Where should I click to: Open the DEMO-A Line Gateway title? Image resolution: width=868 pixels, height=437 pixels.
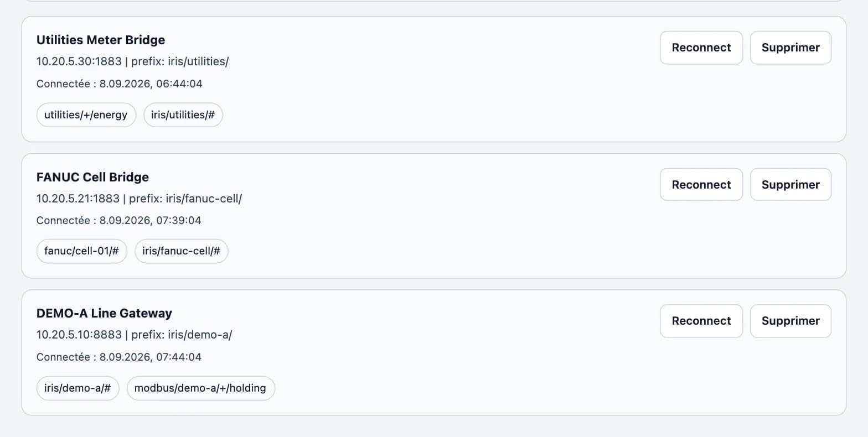[x=104, y=313]
